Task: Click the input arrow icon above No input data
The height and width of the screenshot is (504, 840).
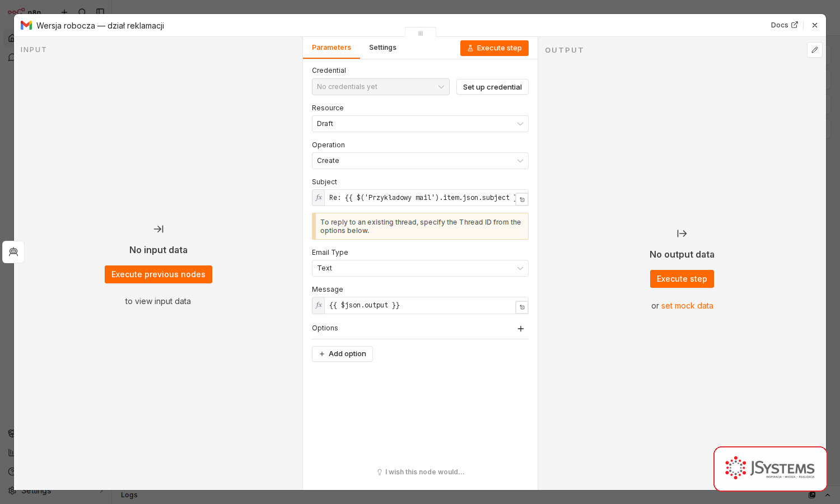Action: (158, 229)
